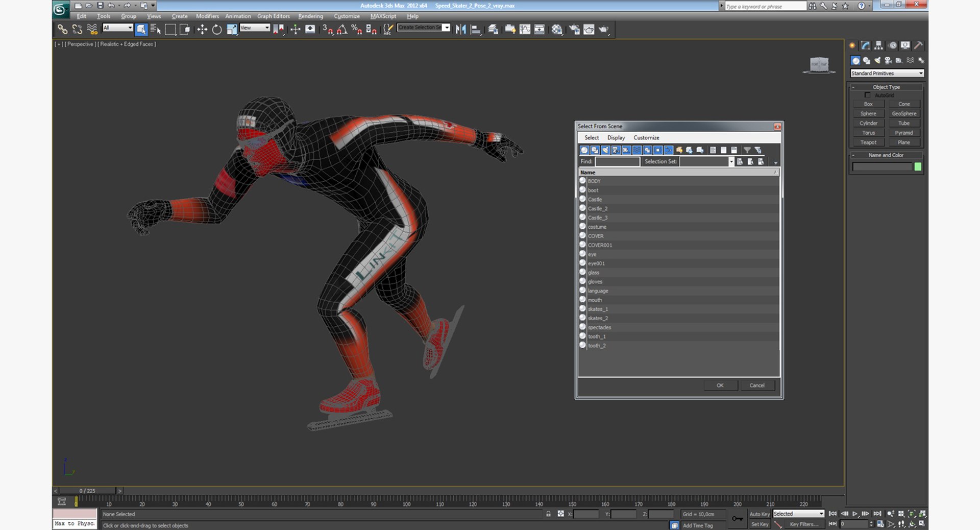Click the Teapot primitive button

pos(868,142)
